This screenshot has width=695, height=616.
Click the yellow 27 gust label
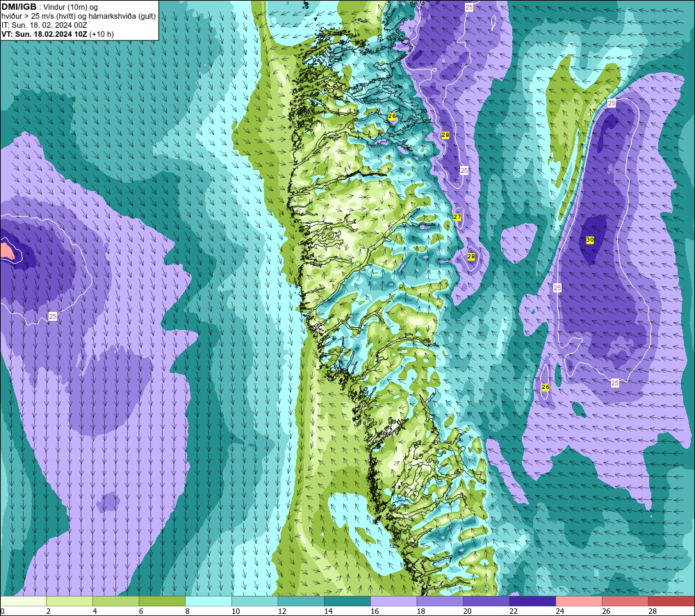point(457,217)
